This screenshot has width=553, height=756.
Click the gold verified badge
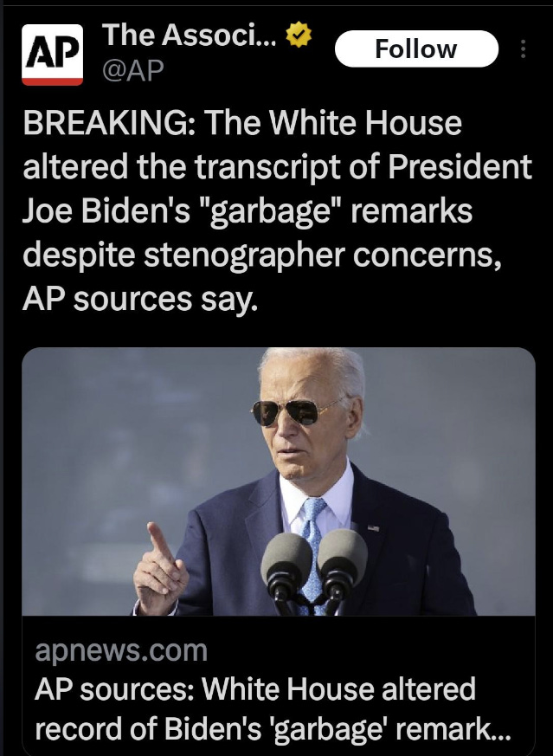click(x=299, y=35)
